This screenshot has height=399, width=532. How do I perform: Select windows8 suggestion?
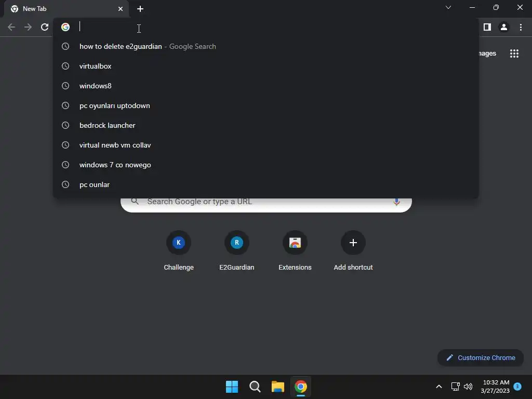(x=266, y=86)
